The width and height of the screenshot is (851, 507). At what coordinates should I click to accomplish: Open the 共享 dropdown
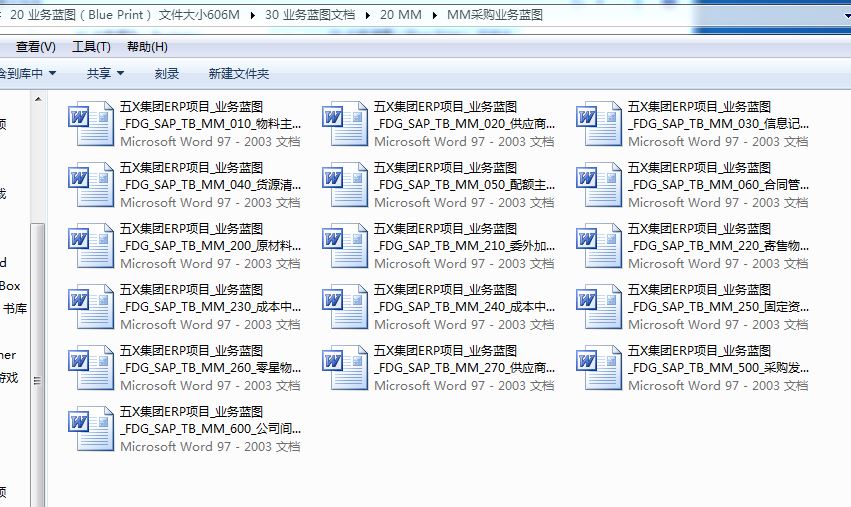coord(105,73)
